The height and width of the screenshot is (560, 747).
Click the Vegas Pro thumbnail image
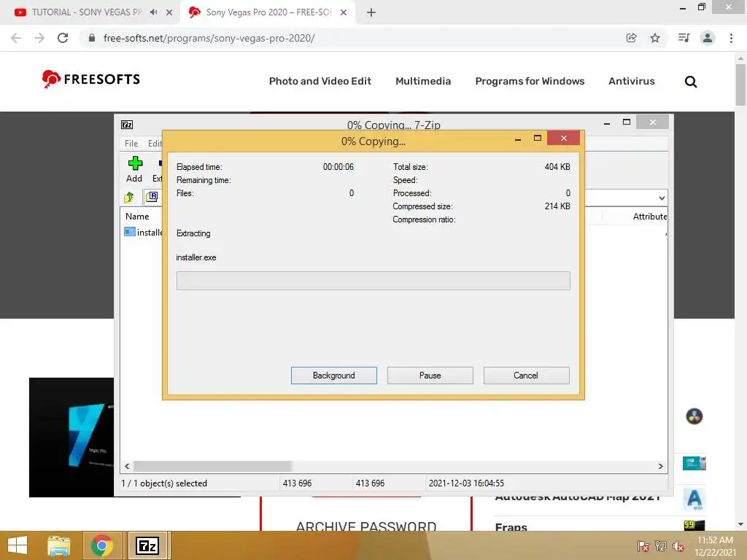coord(71,437)
